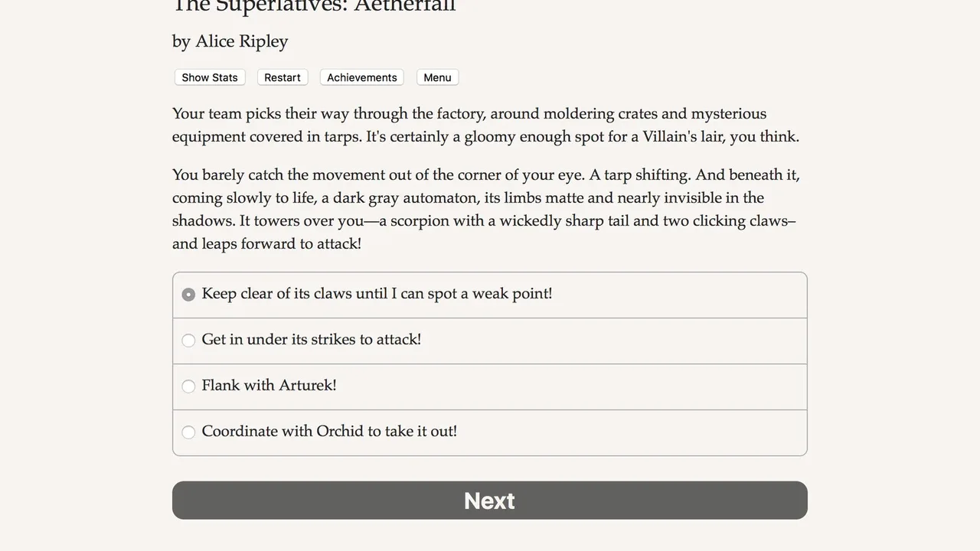Click the 'Coordinate with Orchid' option label

click(329, 432)
